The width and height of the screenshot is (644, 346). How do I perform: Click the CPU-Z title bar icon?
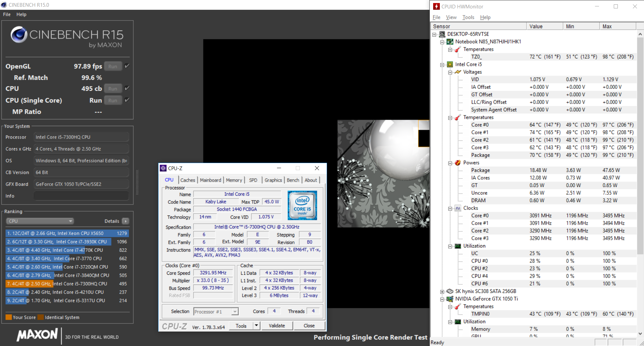[x=163, y=168]
